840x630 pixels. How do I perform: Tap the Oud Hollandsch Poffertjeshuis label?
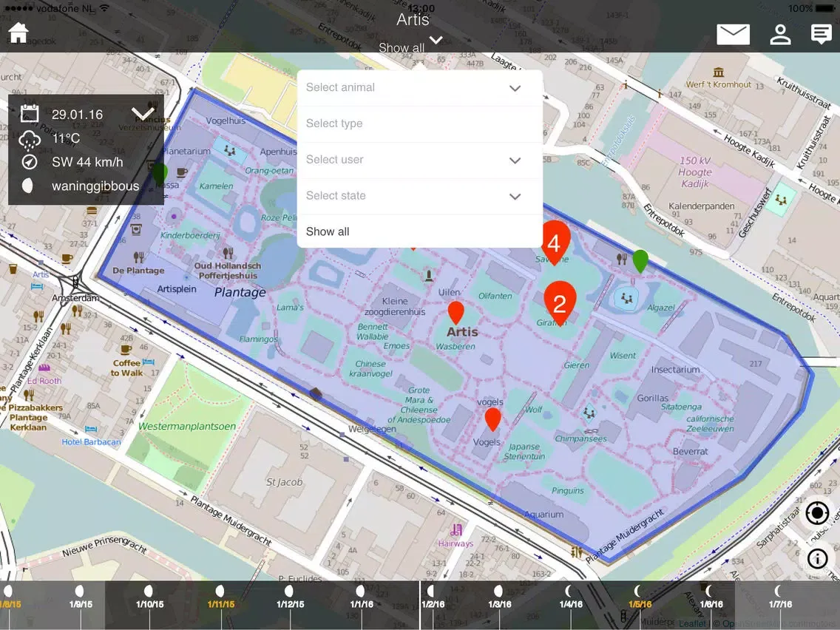(x=228, y=271)
